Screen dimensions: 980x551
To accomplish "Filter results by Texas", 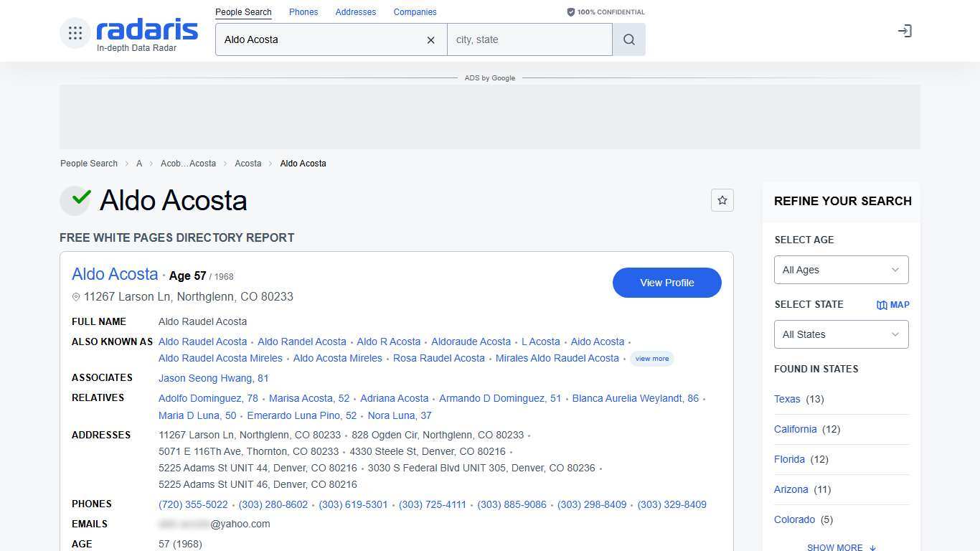I will 787,399.
